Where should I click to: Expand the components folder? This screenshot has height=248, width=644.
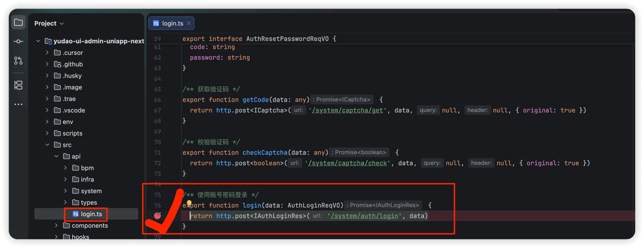[x=56, y=225]
